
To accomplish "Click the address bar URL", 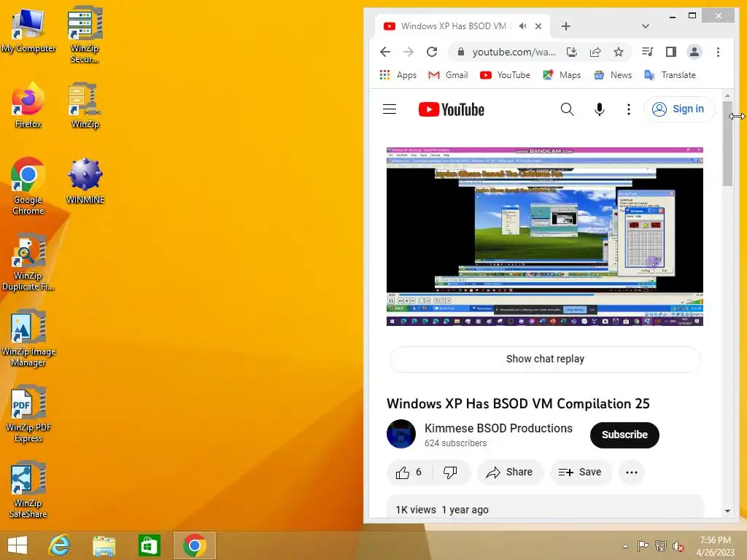I will click(x=514, y=52).
